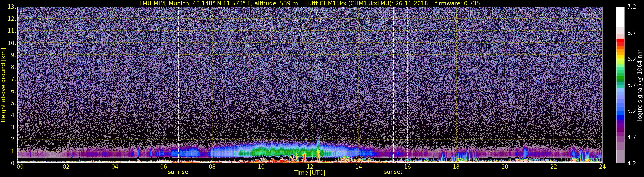The width and height of the screenshot is (644, 177).
Task: Click the '6.' height axis tick label
Action: [13, 91]
